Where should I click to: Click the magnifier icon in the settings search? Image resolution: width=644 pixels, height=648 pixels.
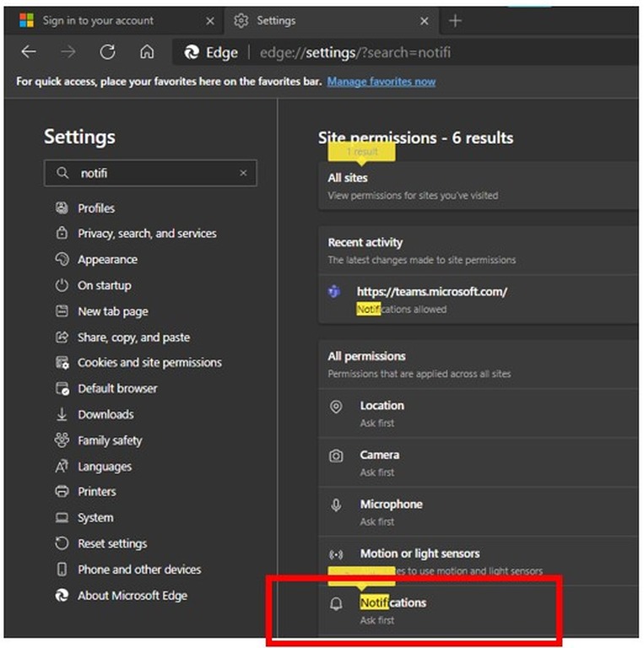coord(62,173)
